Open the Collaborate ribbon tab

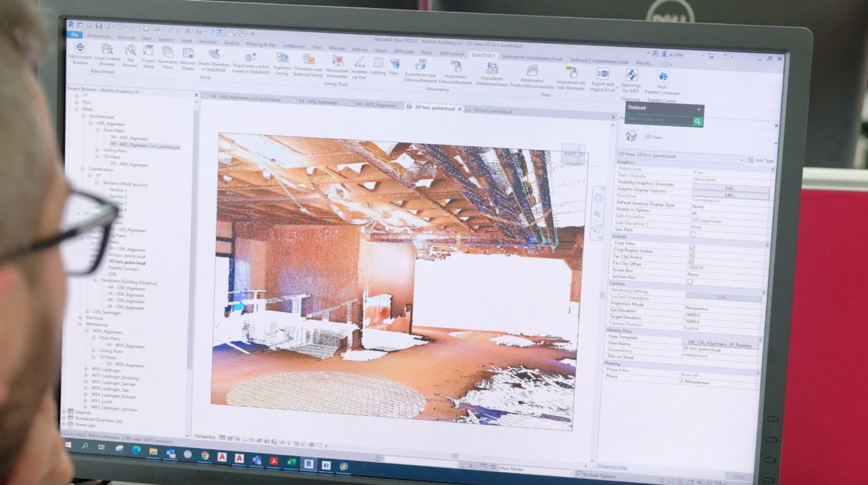tap(294, 46)
